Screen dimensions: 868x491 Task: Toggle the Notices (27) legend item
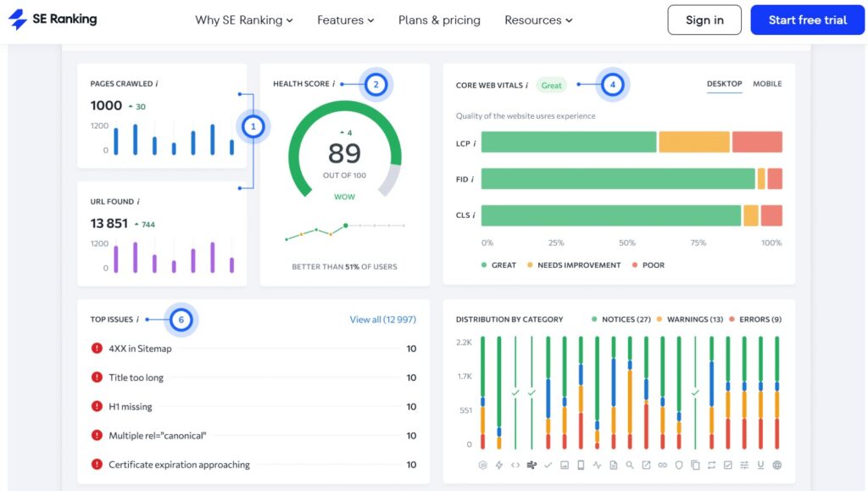tap(620, 320)
